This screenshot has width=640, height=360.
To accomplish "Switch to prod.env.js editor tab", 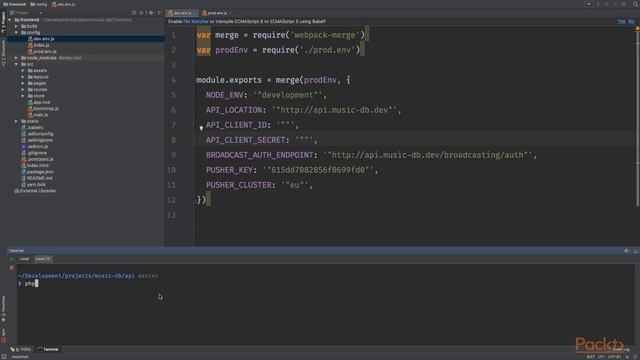I will [x=216, y=13].
